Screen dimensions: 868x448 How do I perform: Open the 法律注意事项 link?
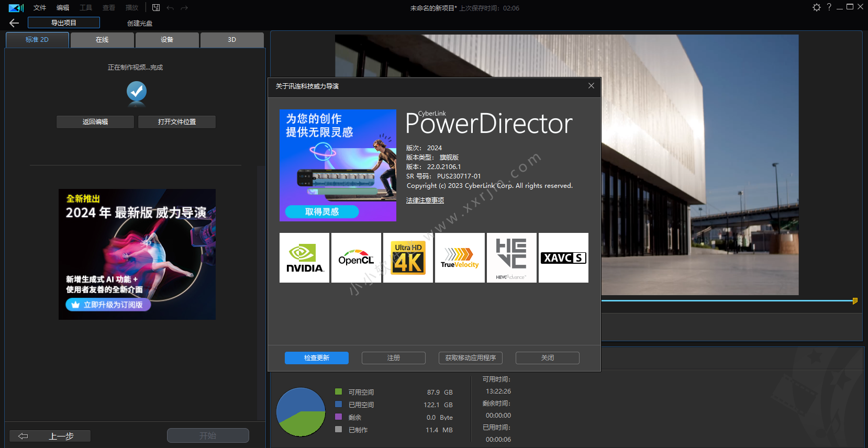(425, 200)
